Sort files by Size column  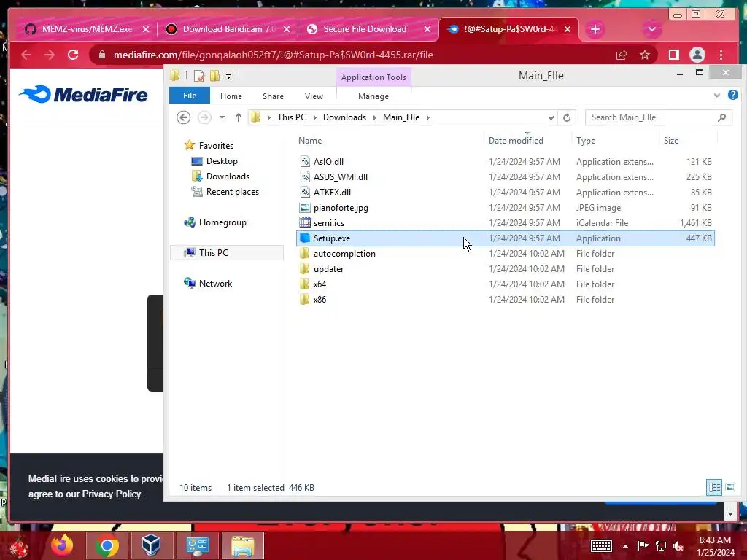(671, 141)
